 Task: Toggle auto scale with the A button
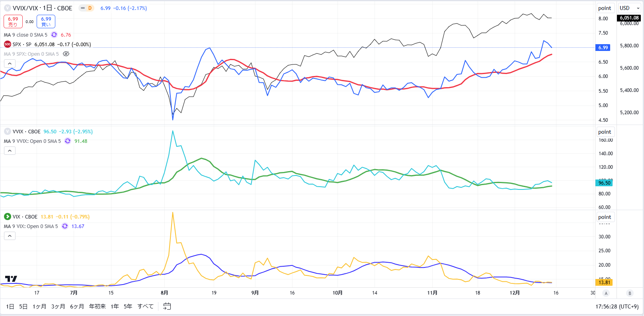click(x=606, y=293)
